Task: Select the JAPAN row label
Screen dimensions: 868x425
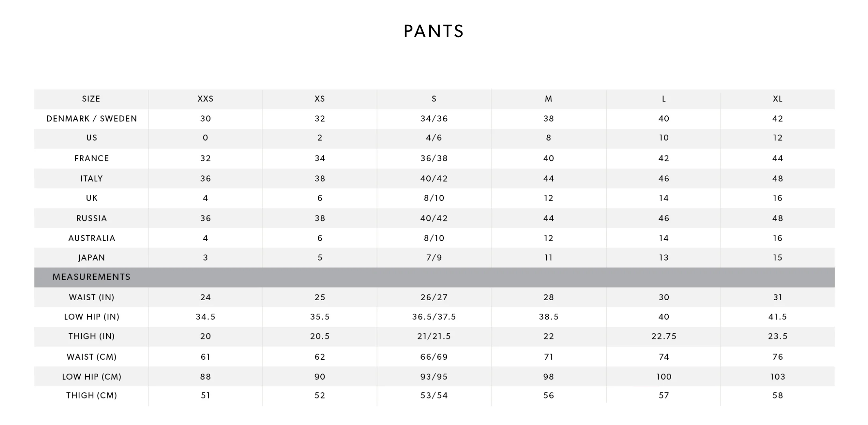Action: pos(92,258)
